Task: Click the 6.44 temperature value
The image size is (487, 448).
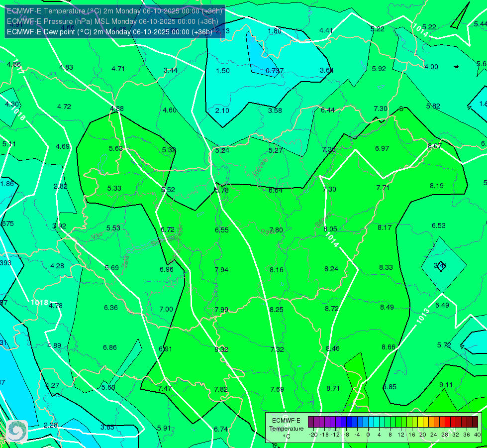Action: [x=328, y=110]
